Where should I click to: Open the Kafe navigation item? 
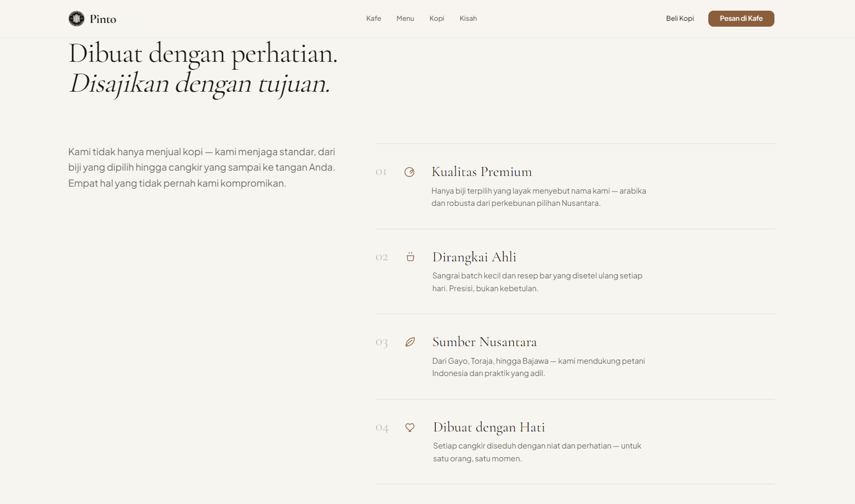click(x=373, y=19)
